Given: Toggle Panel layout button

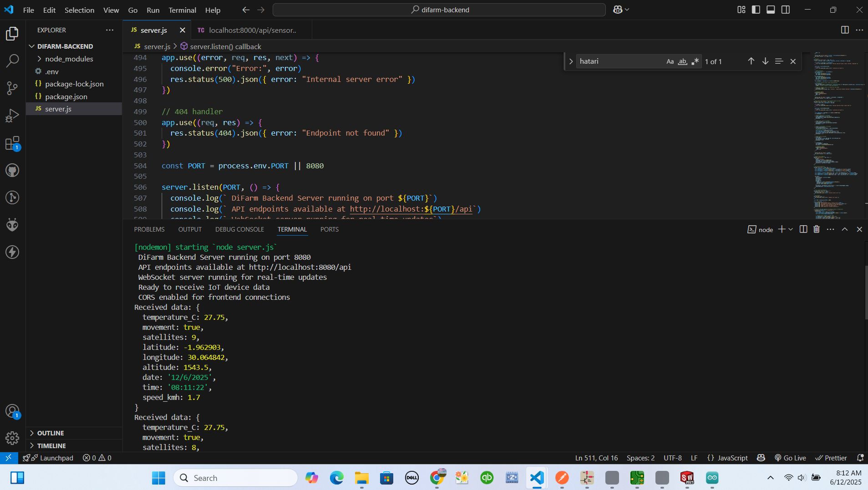Looking at the screenshot, I should point(771,10).
